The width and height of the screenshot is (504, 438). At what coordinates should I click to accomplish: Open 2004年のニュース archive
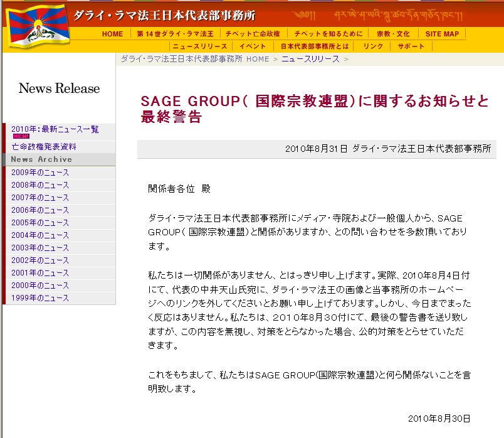(40, 235)
